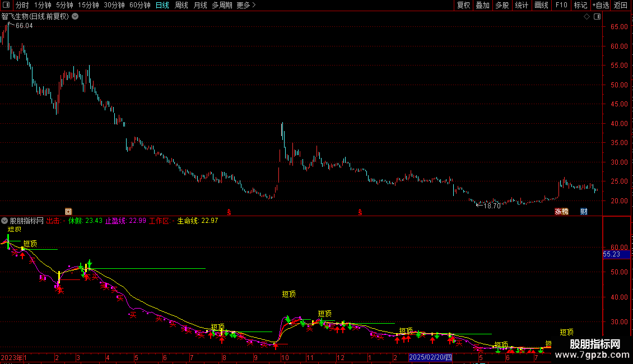633x364 pixels.
Task: Activate the 画线 drawing tool
Action: (x=541, y=5)
